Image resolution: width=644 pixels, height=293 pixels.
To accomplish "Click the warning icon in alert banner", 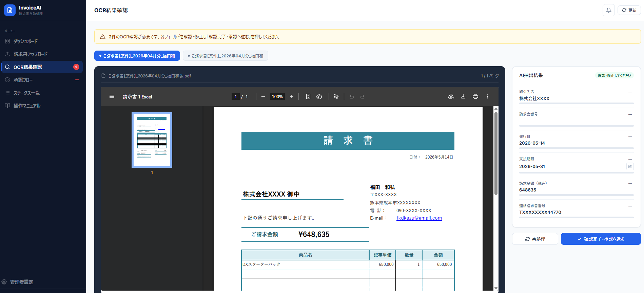I will point(103,37).
